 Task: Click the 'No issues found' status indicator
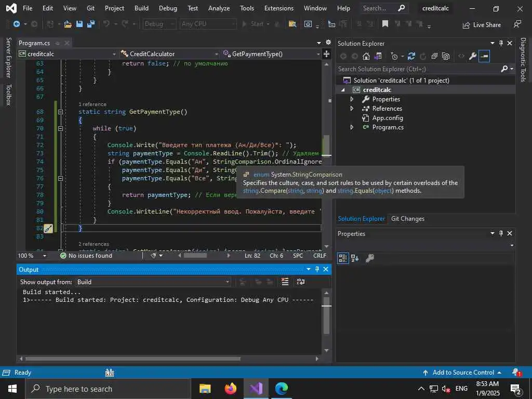86,256
